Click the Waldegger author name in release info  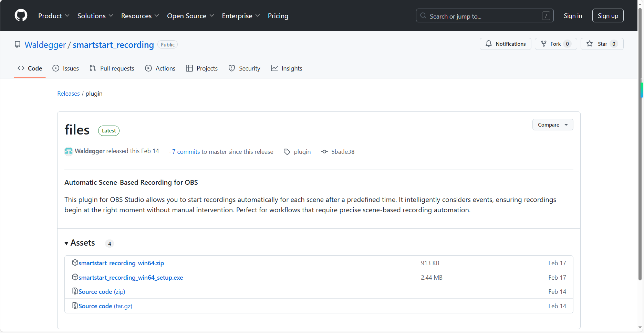[90, 151]
